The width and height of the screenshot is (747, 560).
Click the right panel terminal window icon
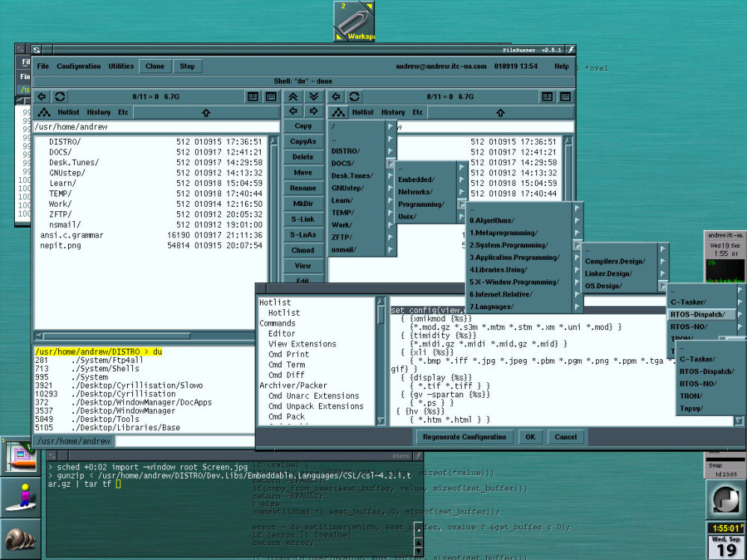pyautogui.click(x=565, y=96)
